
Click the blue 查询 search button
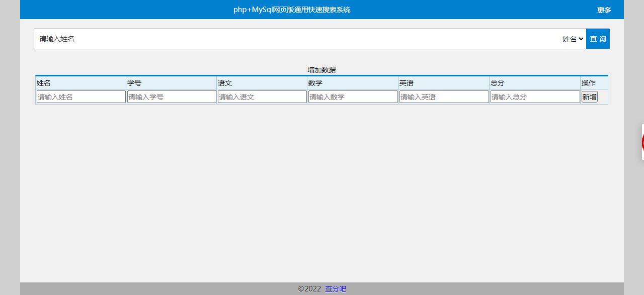tap(598, 39)
